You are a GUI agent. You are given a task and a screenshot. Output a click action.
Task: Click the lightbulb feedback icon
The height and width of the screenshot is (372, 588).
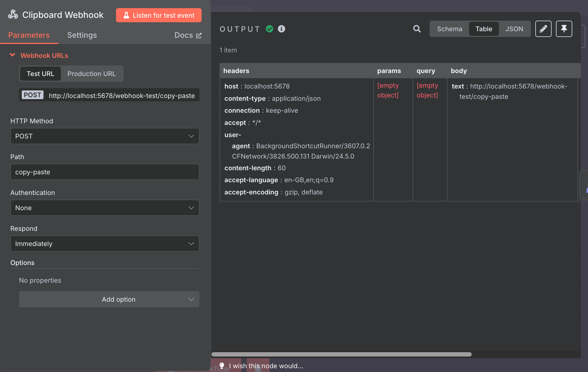point(222,365)
